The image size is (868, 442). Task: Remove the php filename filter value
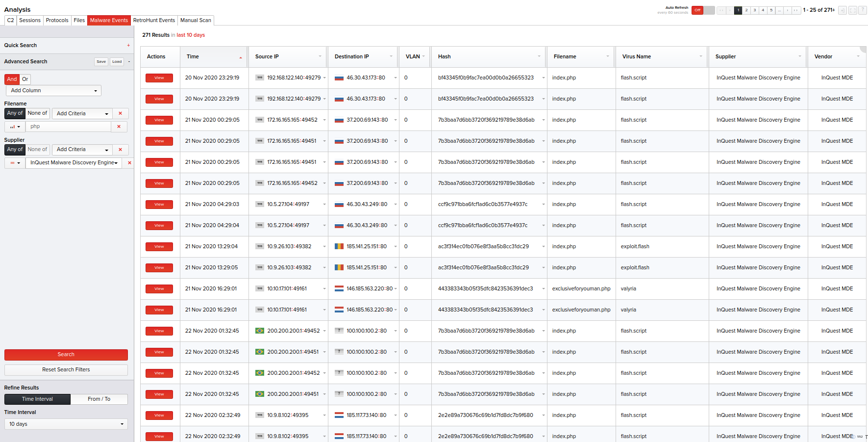point(119,127)
